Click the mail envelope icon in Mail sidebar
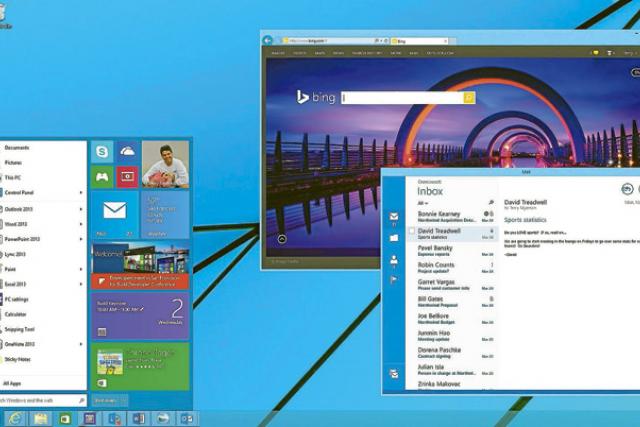 pyautogui.click(x=394, y=217)
